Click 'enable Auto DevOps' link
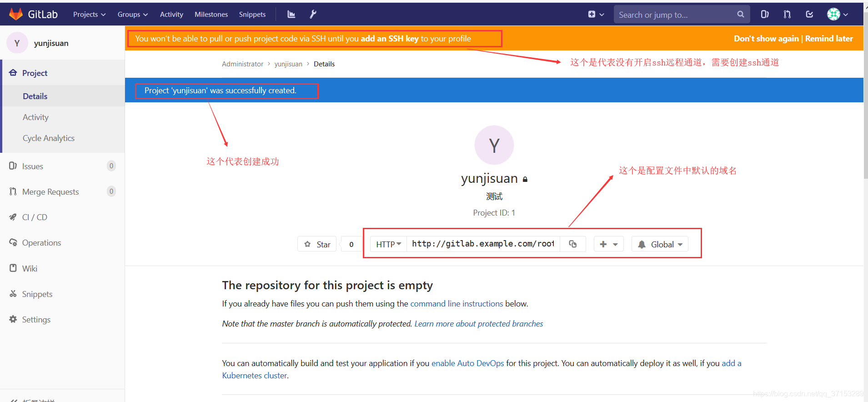 point(468,363)
